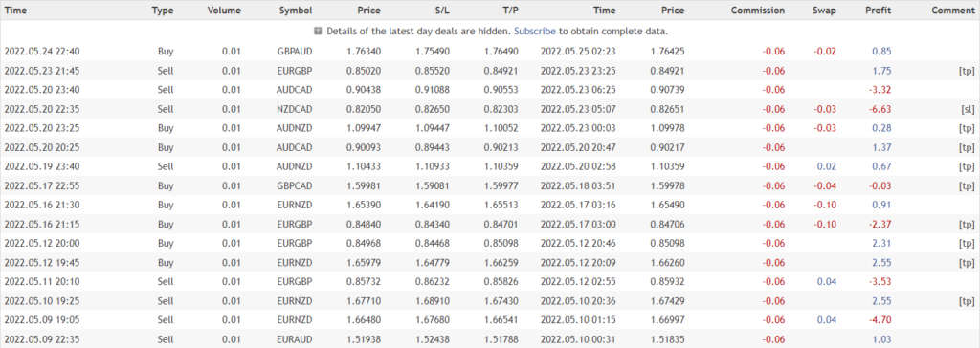The height and width of the screenshot is (348, 980).
Task: Select the GBPAUD symbol cell
Action: [295, 52]
